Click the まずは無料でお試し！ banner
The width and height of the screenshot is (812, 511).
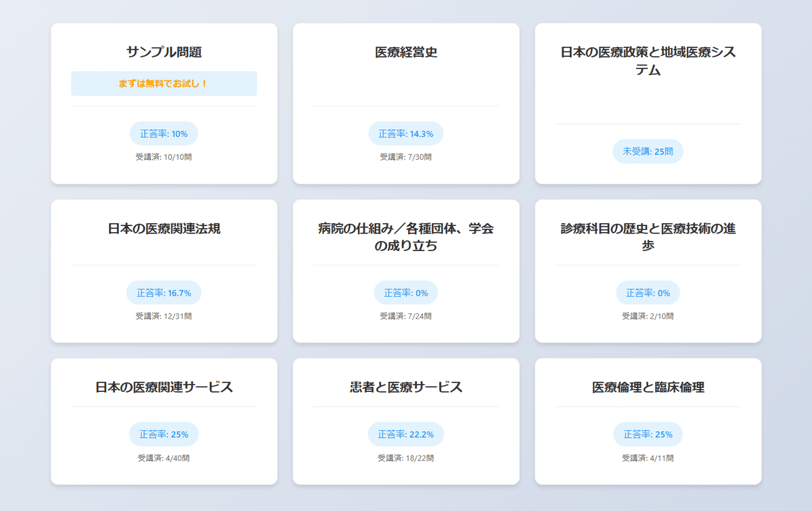[x=164, y=83]
